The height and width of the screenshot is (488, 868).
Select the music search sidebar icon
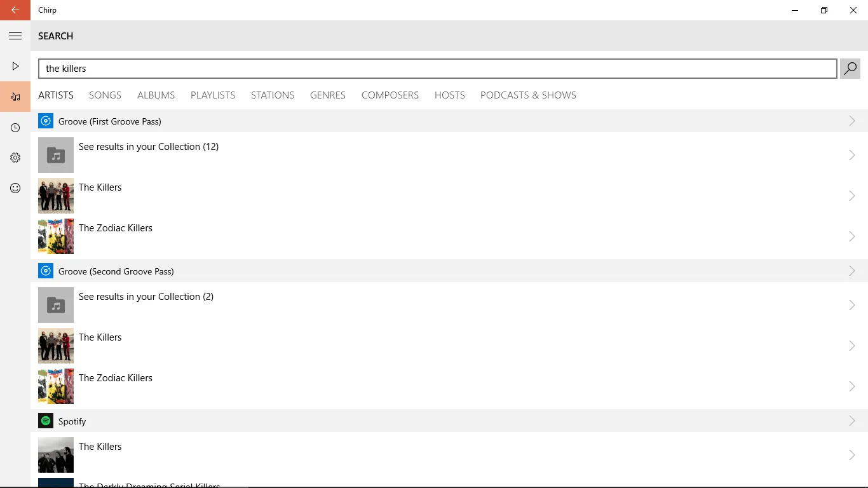point(15,97)
